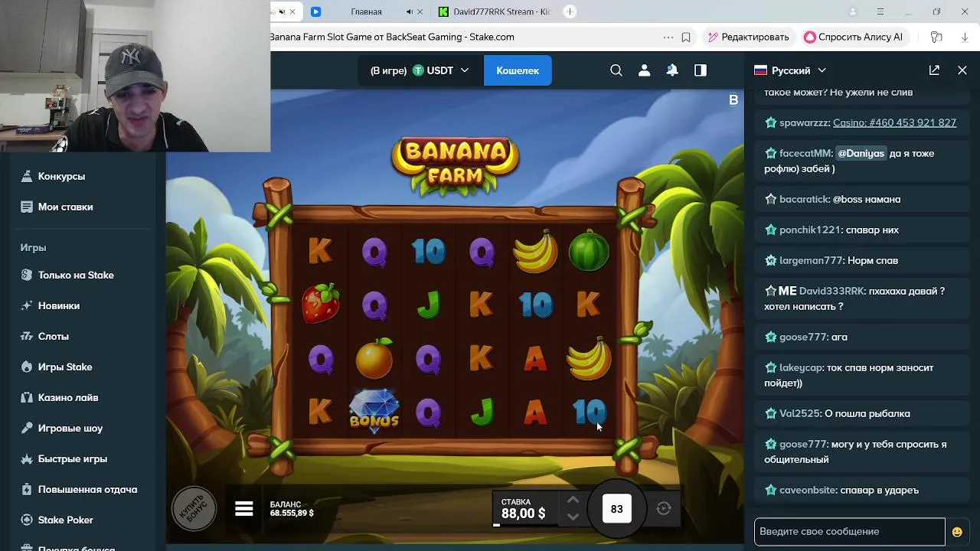Open Игровые шоу in the sidebar

70,428
